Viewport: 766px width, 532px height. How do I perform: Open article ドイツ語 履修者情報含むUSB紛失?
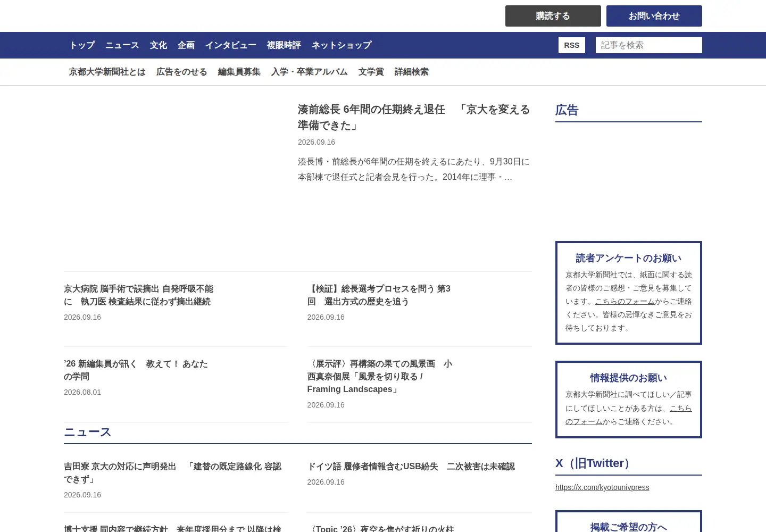point(411,467)
